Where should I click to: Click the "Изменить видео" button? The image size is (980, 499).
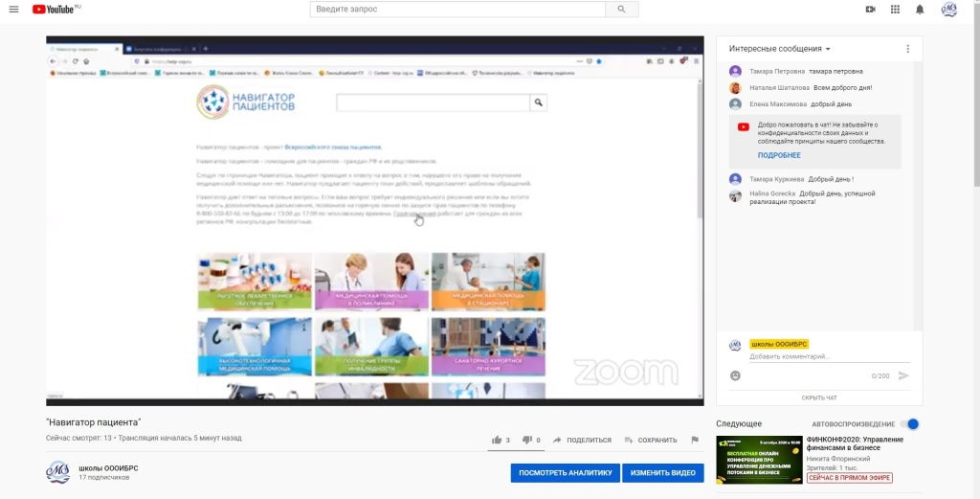(662, 473)
